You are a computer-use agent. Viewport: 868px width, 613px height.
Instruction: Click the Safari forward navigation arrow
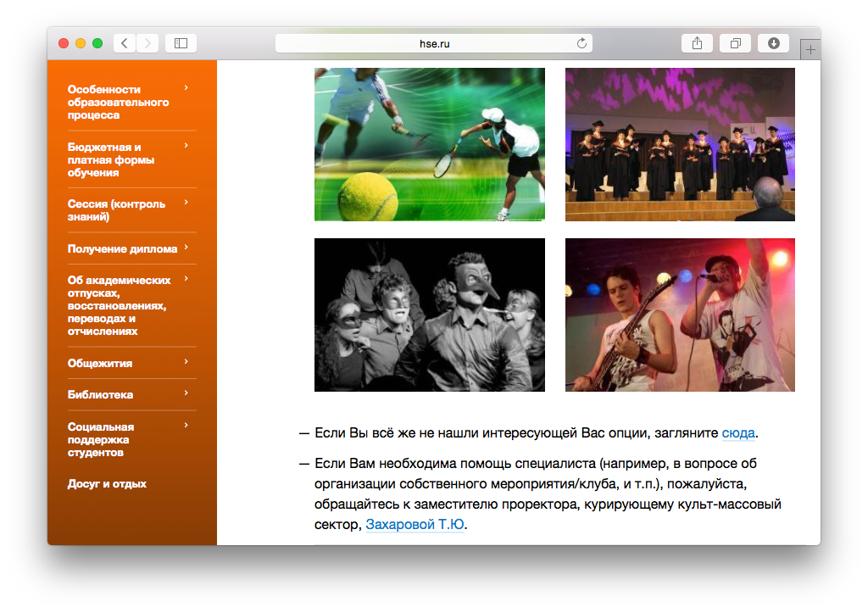click(x=147, y=43)
